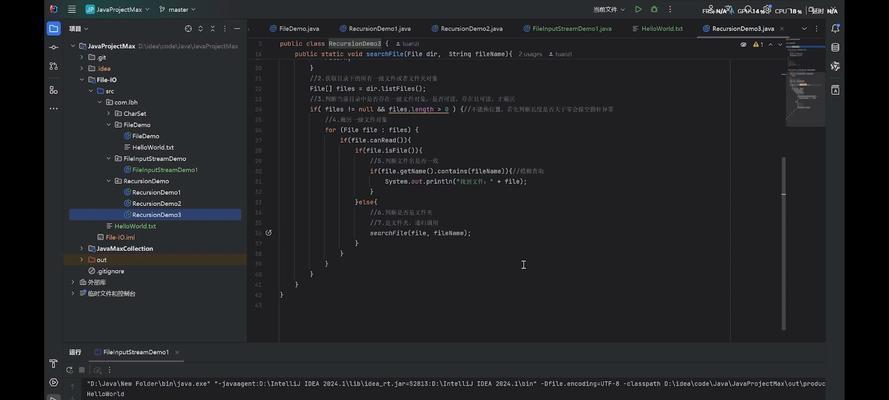The image size is (889, 400).
Task: Open the Commit tool window
Action: pos(54,48)
